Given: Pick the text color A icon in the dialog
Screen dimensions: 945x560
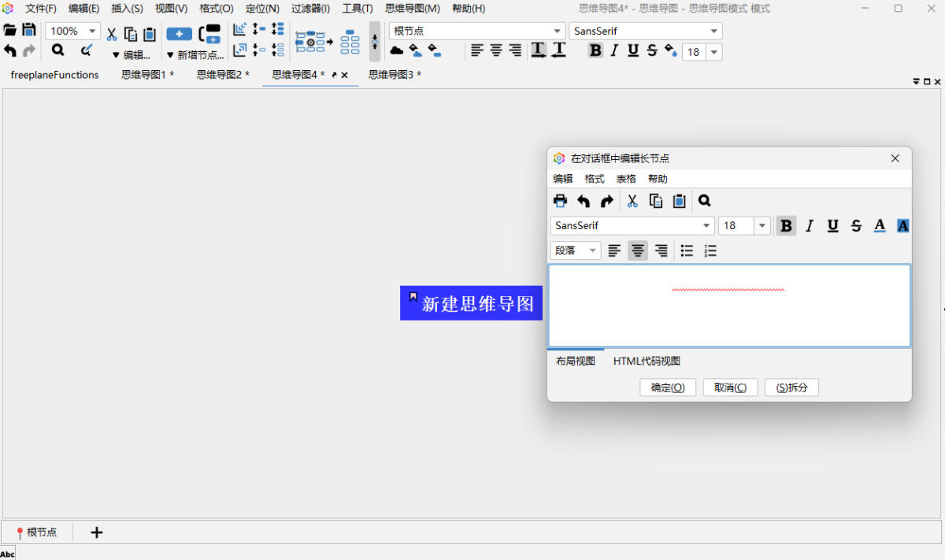Looking at the screenshot, I should [880, 226].
